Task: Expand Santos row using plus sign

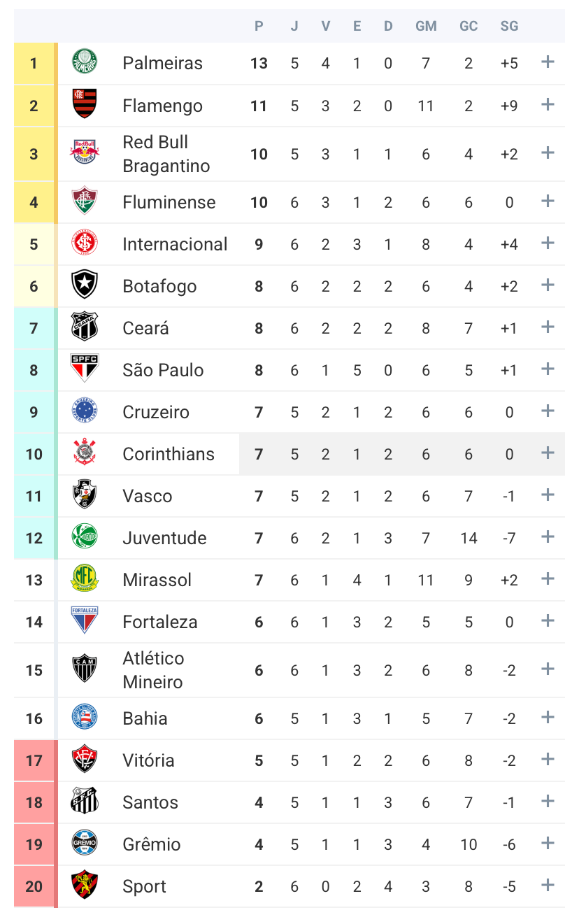Action: point(548,802)
